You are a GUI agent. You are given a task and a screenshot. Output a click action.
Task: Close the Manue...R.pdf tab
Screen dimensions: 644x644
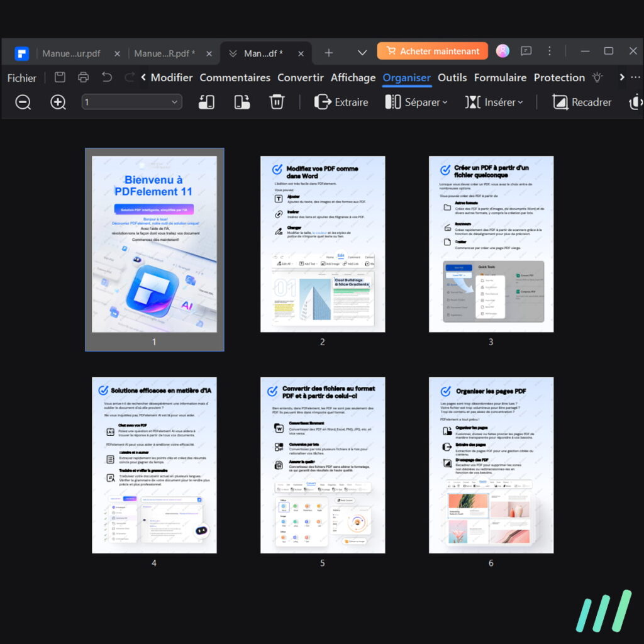pyautogui.click(x=209, y=54)
